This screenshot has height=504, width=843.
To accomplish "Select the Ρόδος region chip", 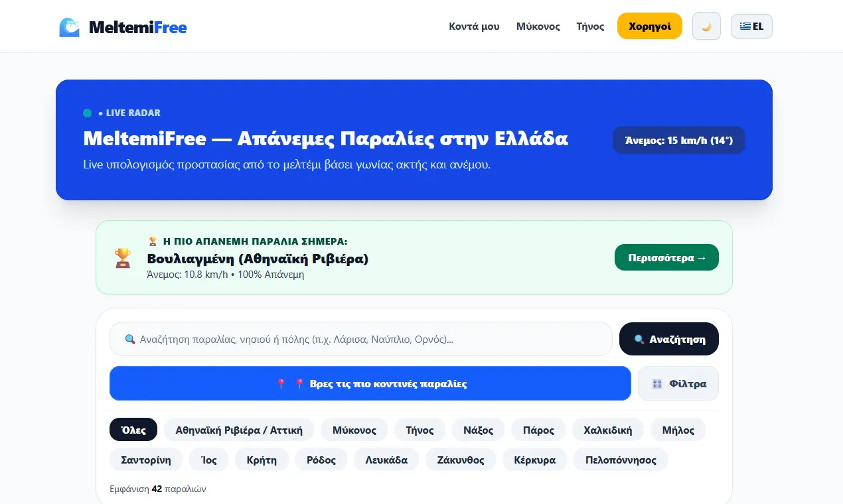I will click(321, 460).
